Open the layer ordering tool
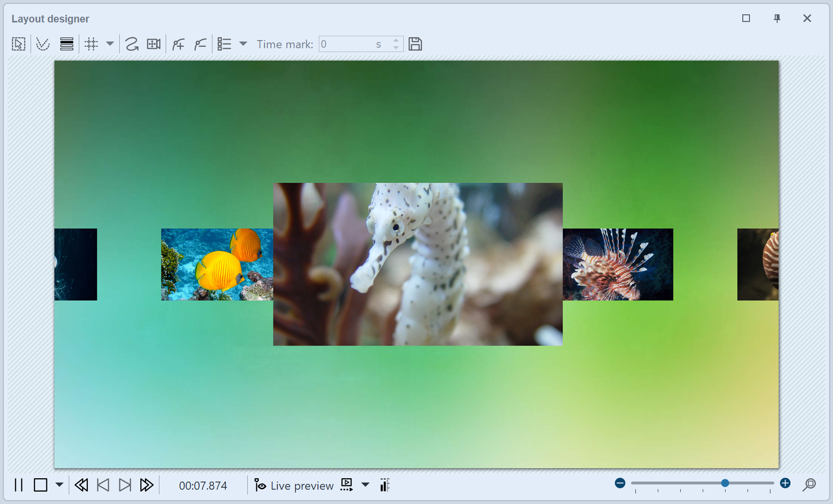This screenshot has height=504, width=833. (x=66, y=44)
